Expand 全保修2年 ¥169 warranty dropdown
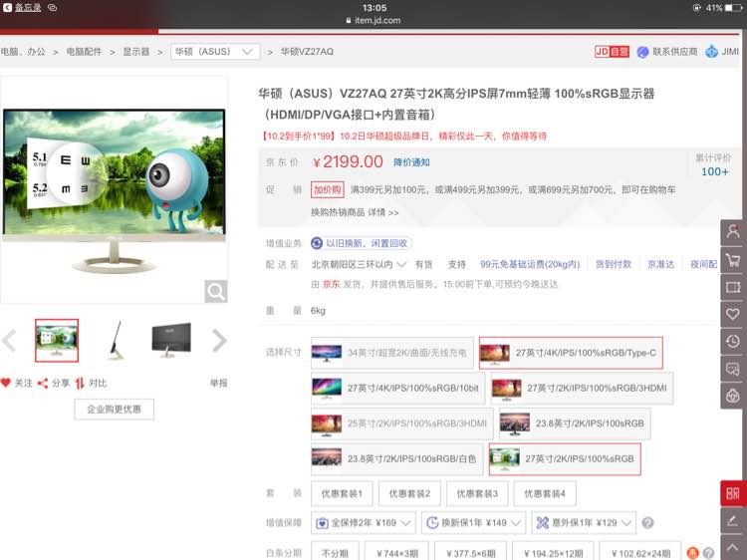The height and width of the screenshot is (560, 747). pyautogui.click(x=363, y=523)
